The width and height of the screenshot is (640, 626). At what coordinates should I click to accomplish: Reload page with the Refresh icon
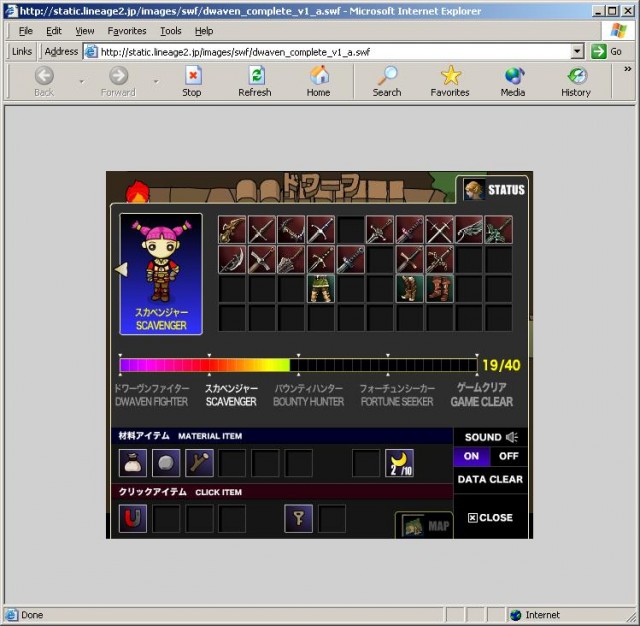(x=255, y=82)
